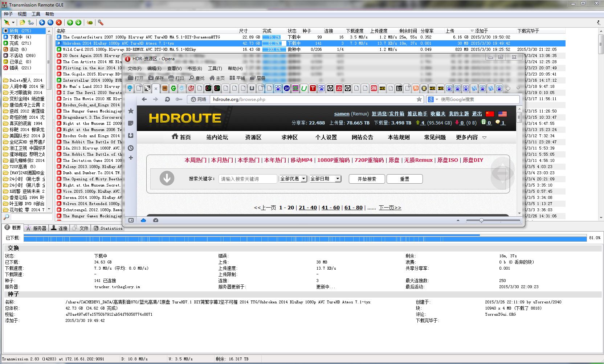Open the 无损Remux category link
This screenshot has width=604, height=364.
(418, 160)
